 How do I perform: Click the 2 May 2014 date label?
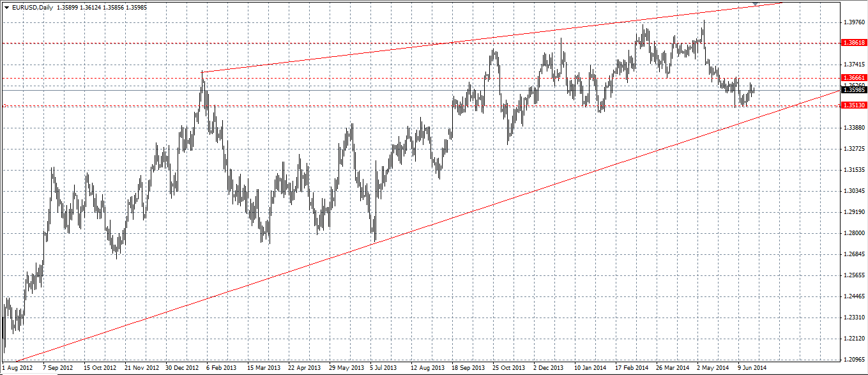[x=713, y=369]
